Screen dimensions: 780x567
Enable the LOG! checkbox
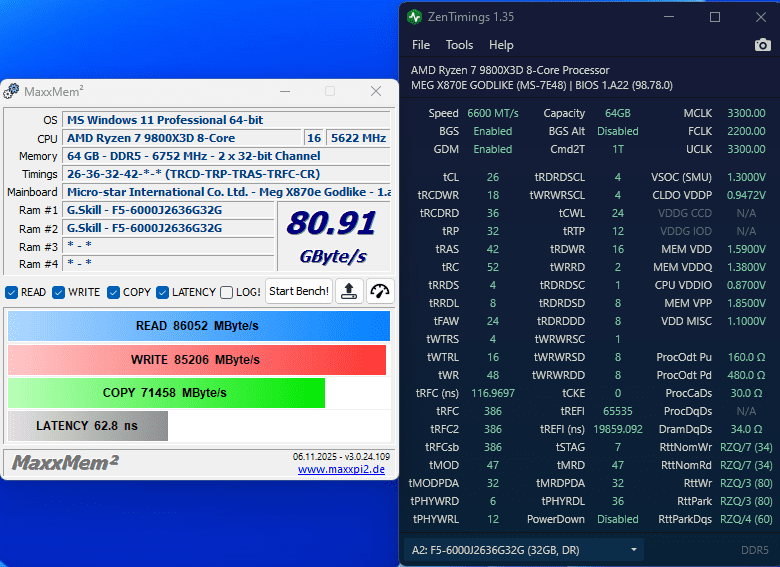(x=226, y=292)
